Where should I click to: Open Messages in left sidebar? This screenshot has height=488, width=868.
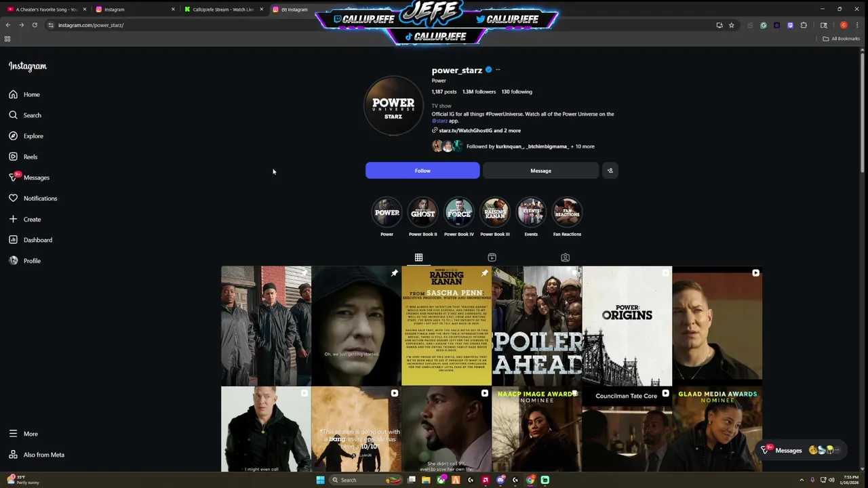coord(29,178)
